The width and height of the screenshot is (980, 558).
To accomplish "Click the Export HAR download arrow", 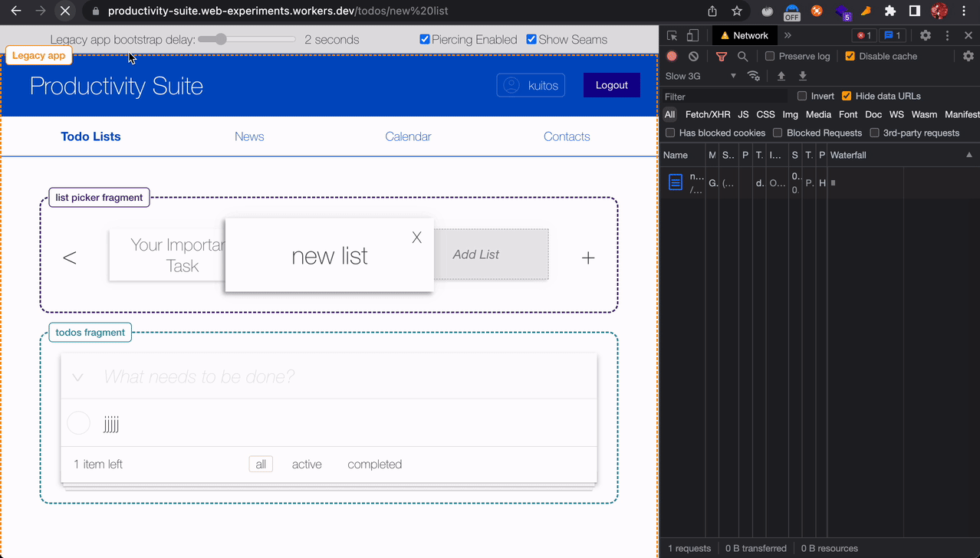I will click(x=803, y=76).
